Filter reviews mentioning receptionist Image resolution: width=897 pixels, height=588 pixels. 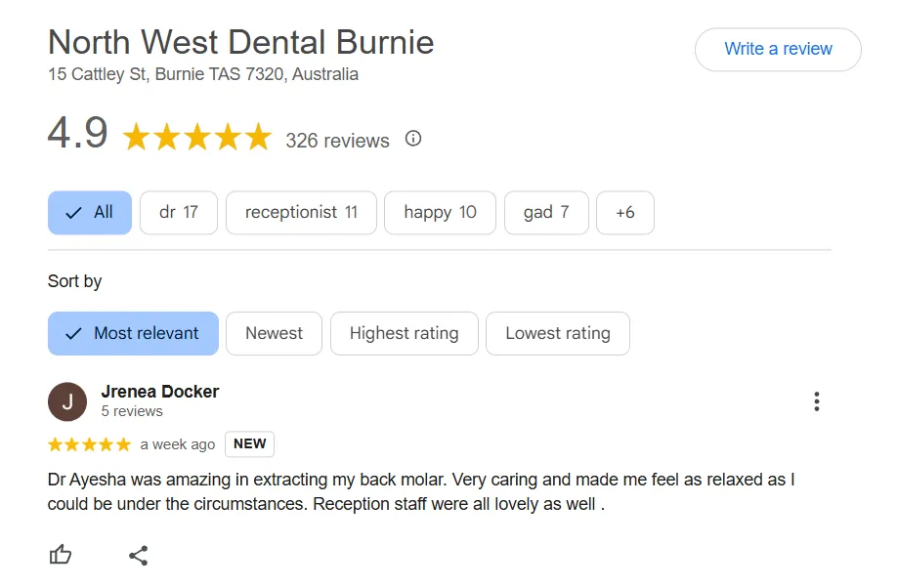301,213
